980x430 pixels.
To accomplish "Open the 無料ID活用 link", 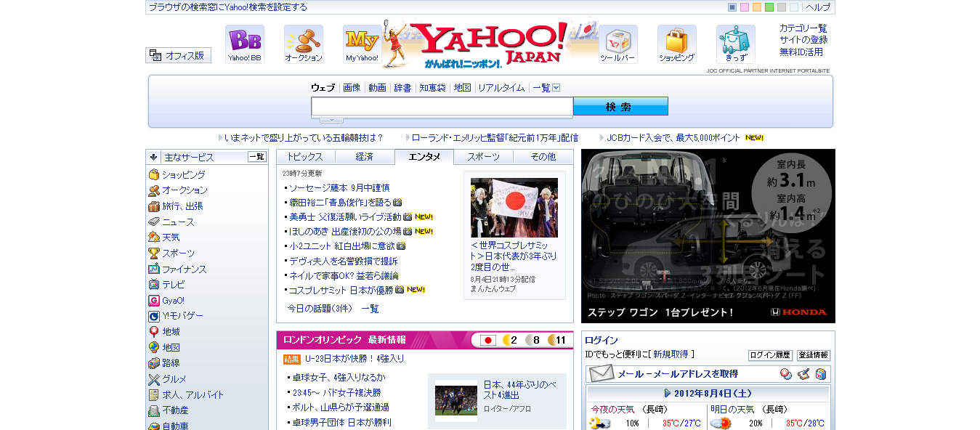I will [801, 52].
